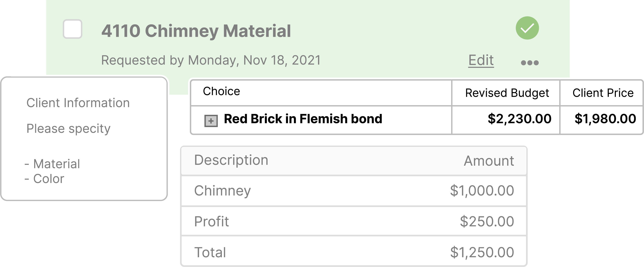This screenshot has height=267, width=644.
Task: Click the Amount column header
Action: (489, 161)
